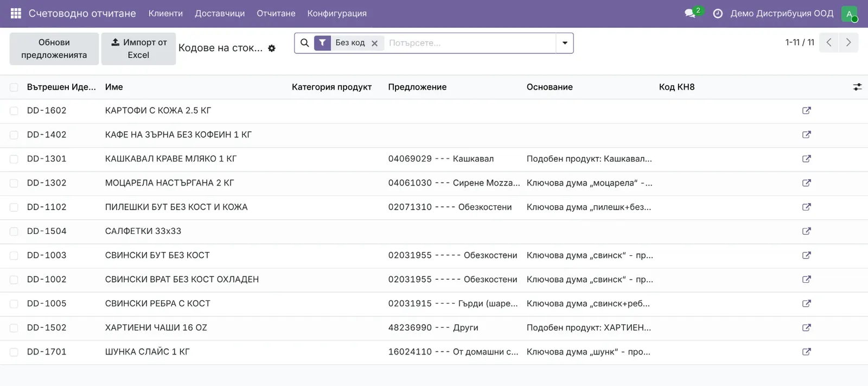The image size is (868, 386).
Task: Sort by Име column header
Action: pyautogui.click(x=114, y=87)
